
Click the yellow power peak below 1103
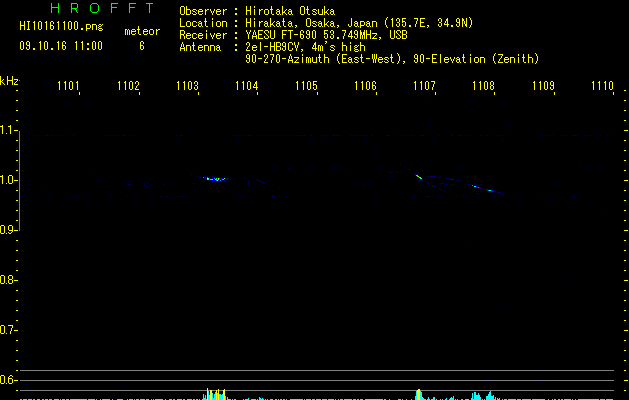(x=215, y=394)
